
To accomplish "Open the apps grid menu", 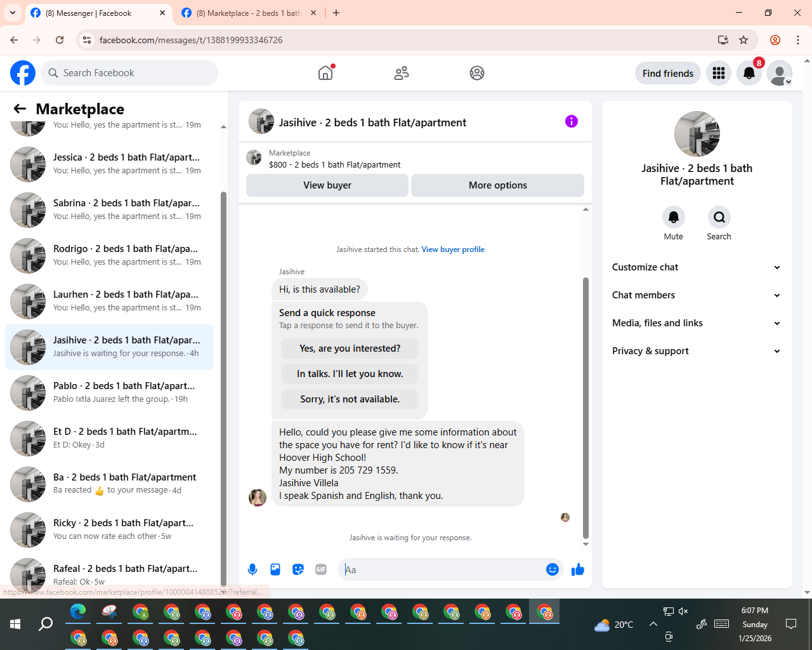I will click(719, 73).
